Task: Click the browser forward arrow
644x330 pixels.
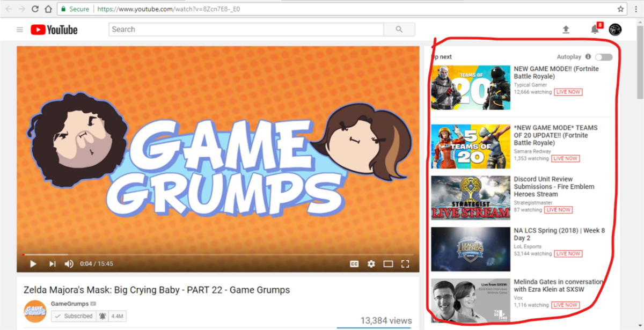Action: [21, 9]
